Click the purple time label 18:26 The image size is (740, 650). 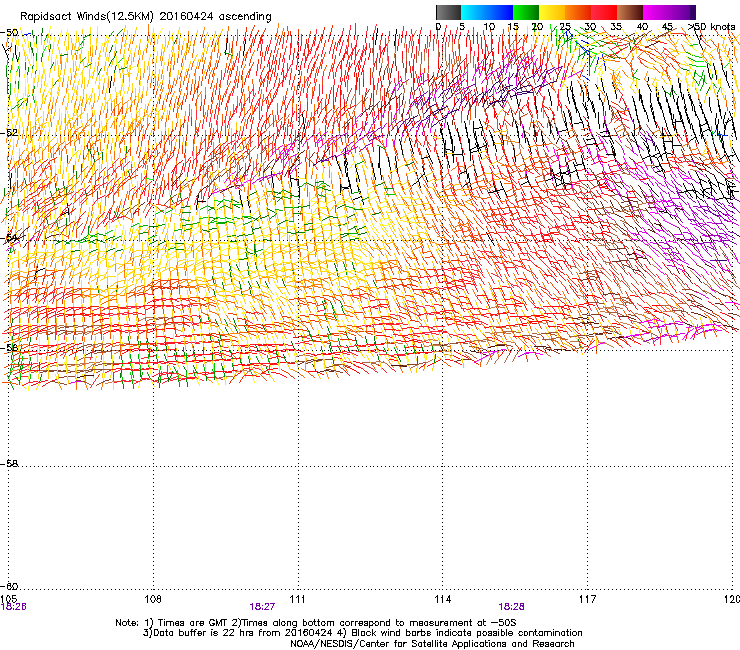tap(13, 607)
